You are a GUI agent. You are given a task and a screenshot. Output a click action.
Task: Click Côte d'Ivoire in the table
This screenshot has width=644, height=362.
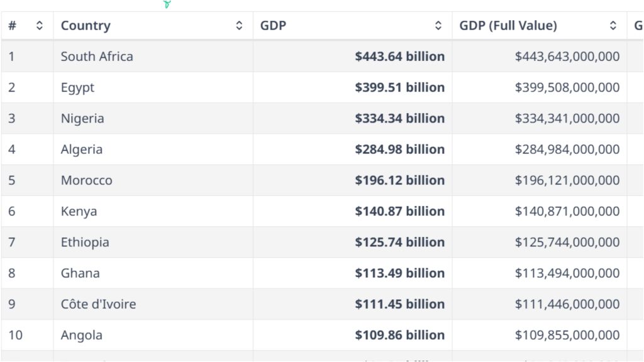pyautogui.click(x=98, y=304)
